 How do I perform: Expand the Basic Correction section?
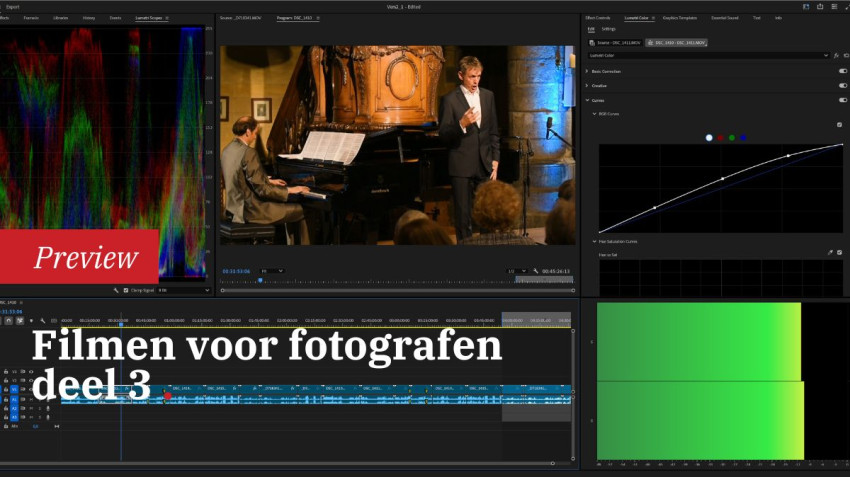pyautogui.click(x=587, y=71)
